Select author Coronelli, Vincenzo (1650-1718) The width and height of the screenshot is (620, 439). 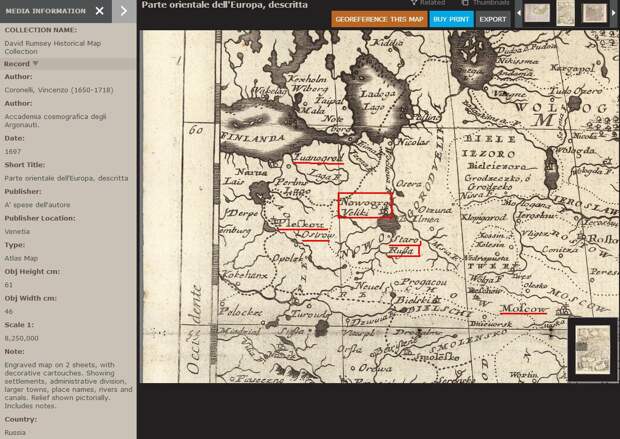(x=59, y=90)
